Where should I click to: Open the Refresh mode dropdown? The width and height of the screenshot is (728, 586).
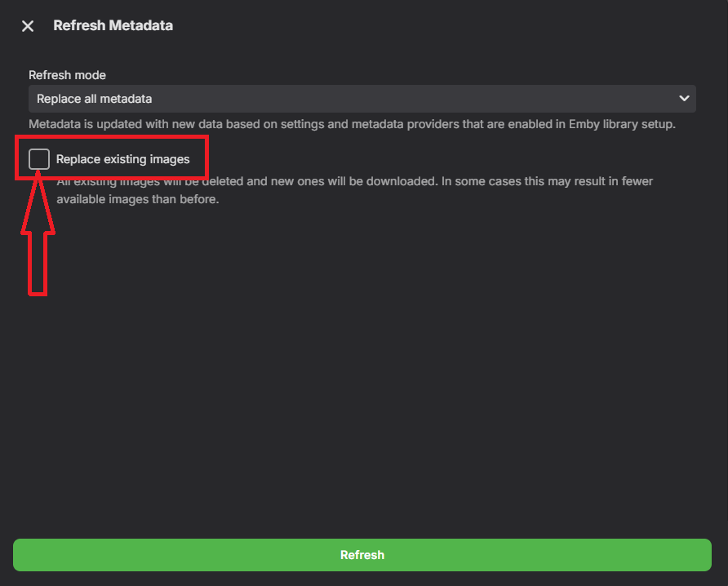[362, 99]
